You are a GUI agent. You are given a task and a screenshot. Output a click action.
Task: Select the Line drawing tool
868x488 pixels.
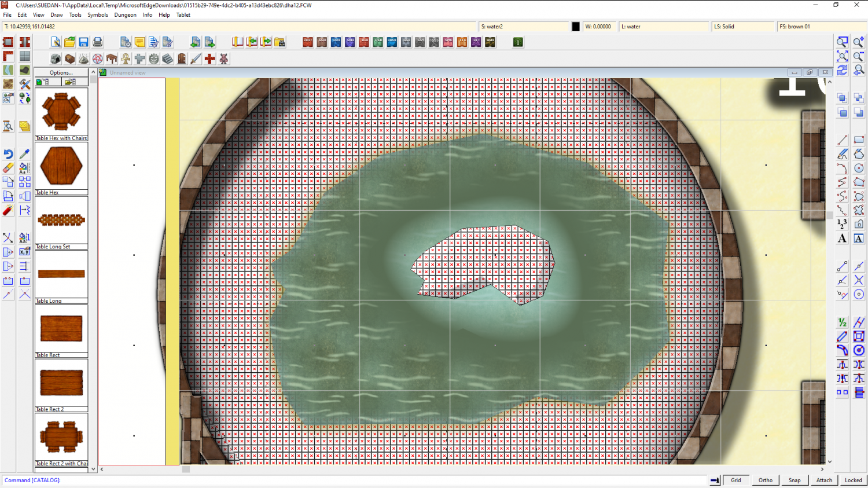[x=842, y=140]
